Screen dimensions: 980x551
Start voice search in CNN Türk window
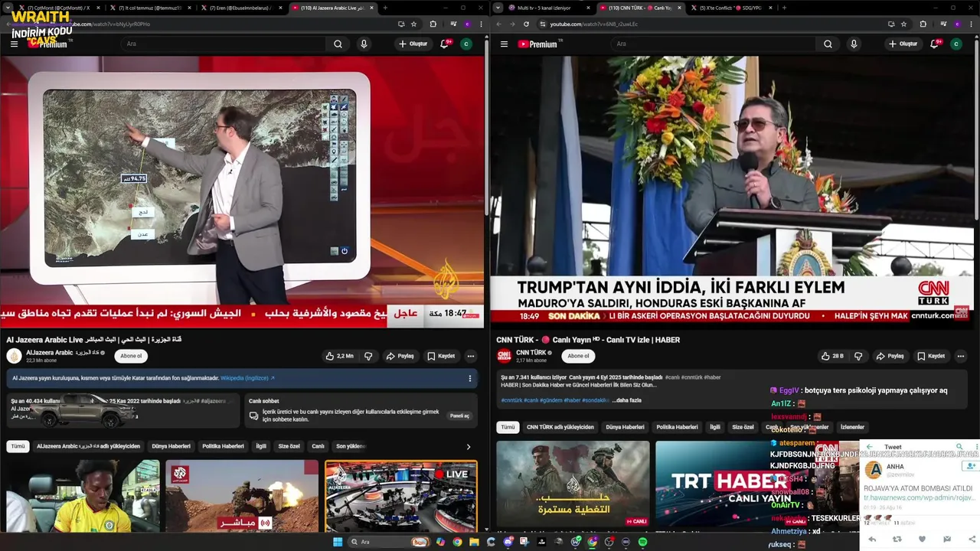(x=854, y=44)
